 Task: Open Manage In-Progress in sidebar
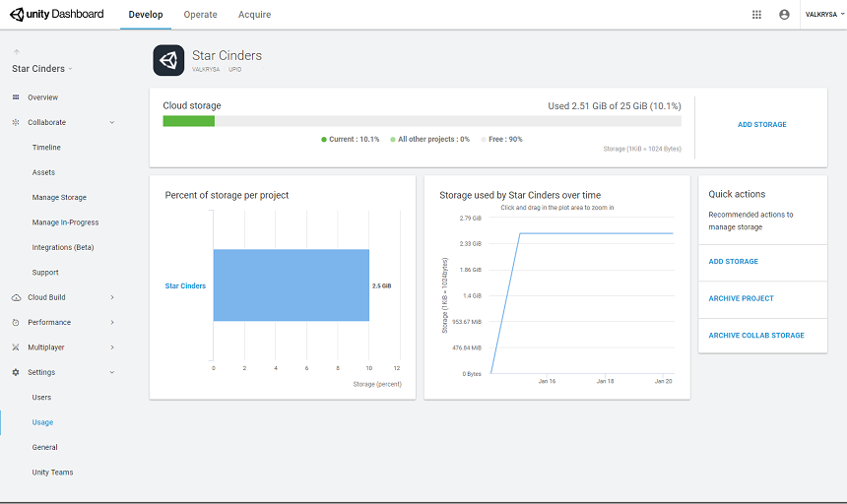pos(65,222)
